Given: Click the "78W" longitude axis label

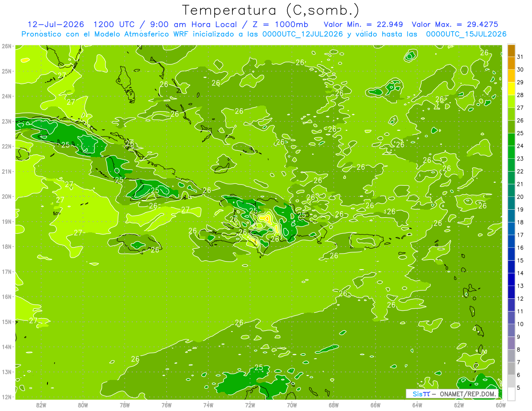Looking at the screenshot, I should (x=125, y=405).
